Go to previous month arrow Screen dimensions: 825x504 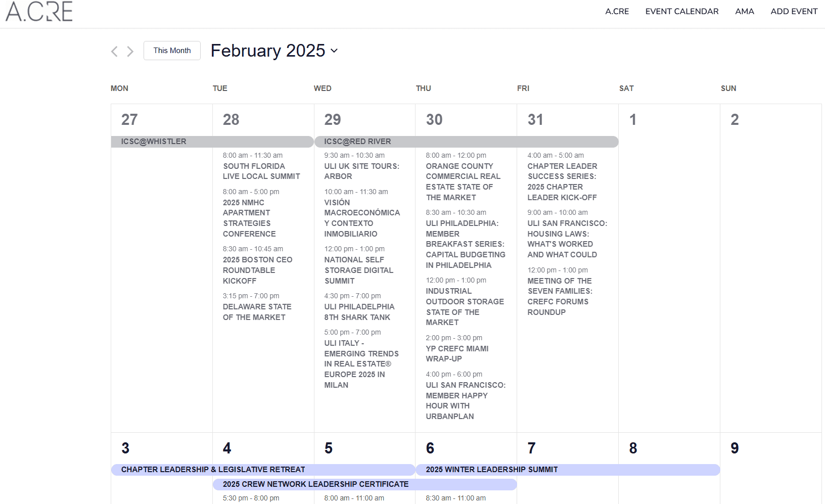(114, 51)
